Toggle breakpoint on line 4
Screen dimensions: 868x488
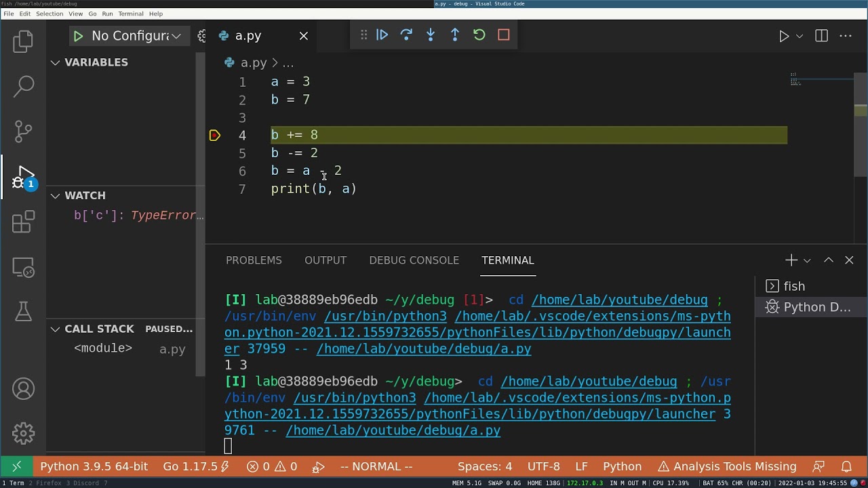[215, 136]
